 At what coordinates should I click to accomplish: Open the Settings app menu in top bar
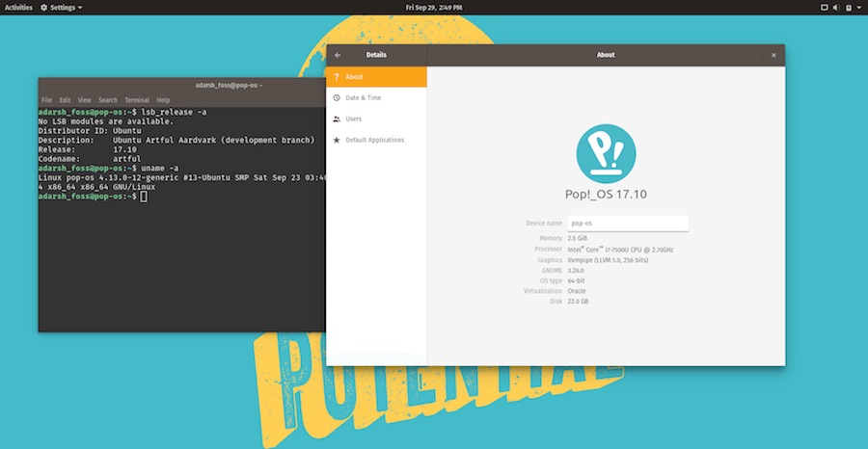pyautogui.click(x=61, y=8)
